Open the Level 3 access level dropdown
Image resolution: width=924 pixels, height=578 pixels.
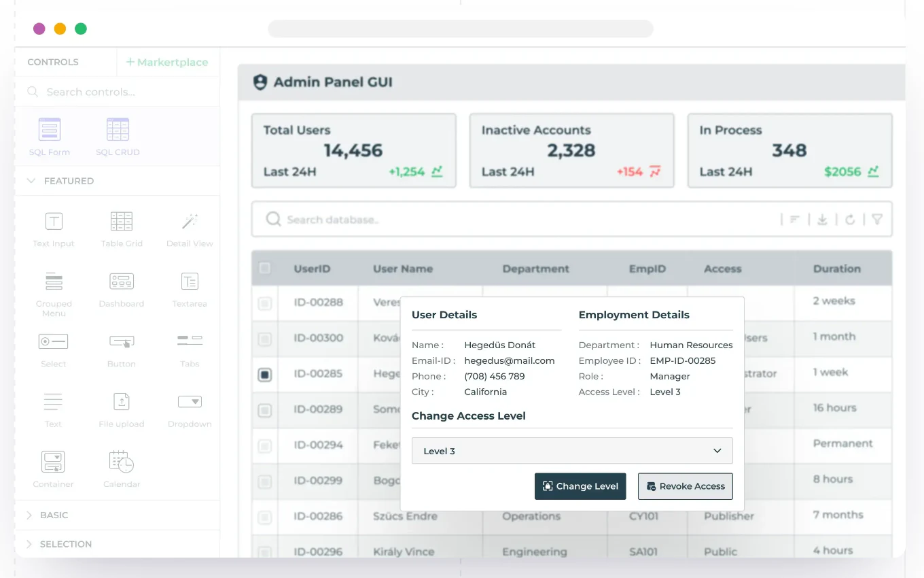tap(572, 451)
